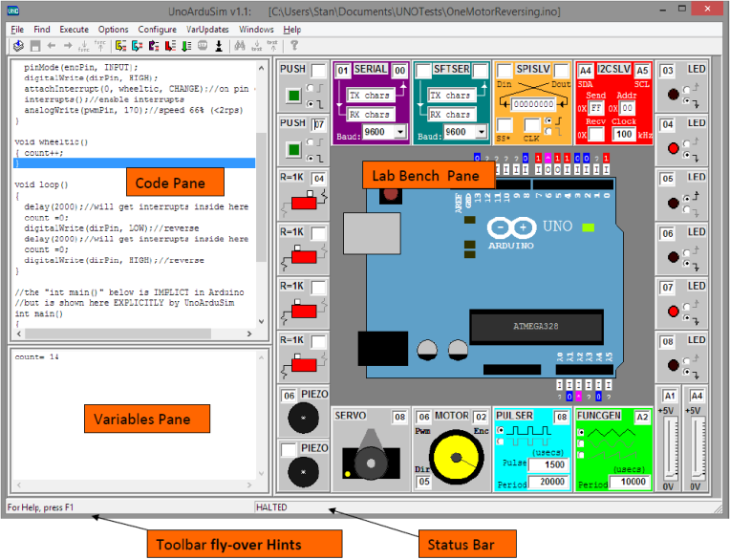Viewport: 730px width, 560px height.
Task: Click the previous function up toolbar icon
Action: (x=100, y=46)
